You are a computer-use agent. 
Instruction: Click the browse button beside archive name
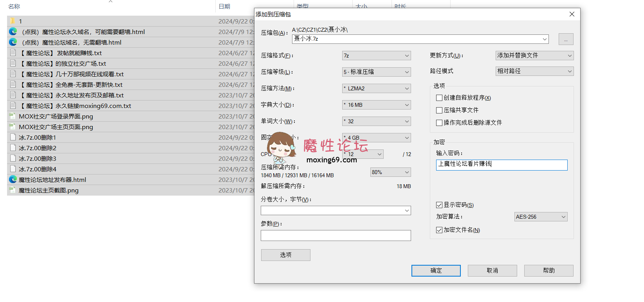tap(566, 39)
